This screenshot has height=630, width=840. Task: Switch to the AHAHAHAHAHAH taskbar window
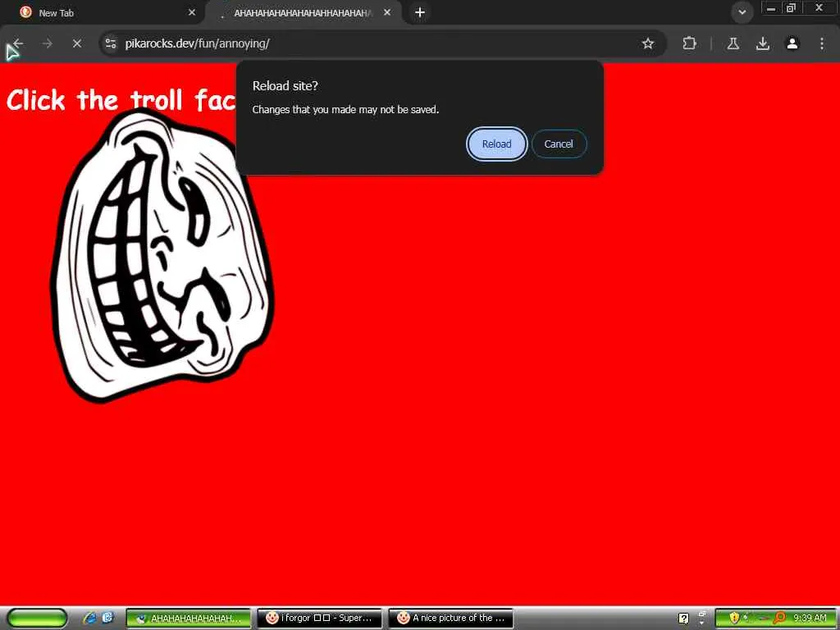188,619
